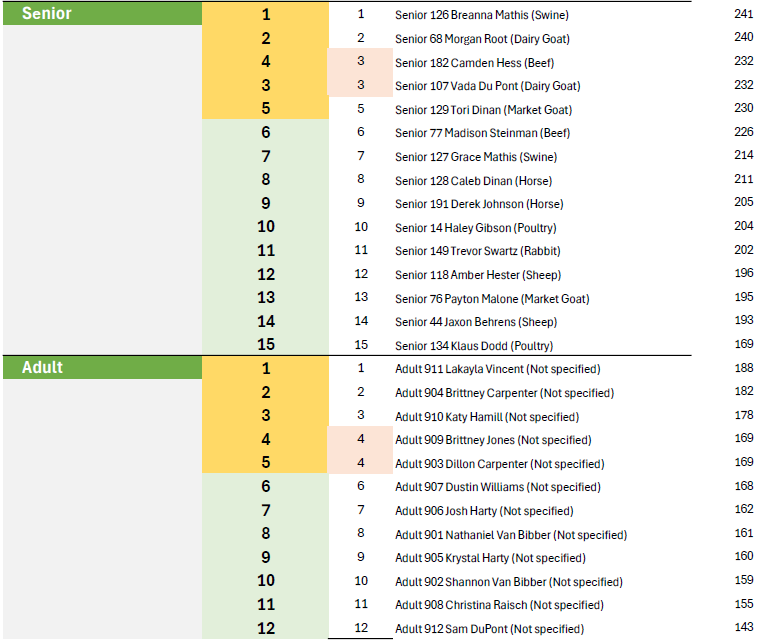The width and height of the screenshot is (769, 642).
Task: Select the green Senior header cell
Action: coord(102,13)
